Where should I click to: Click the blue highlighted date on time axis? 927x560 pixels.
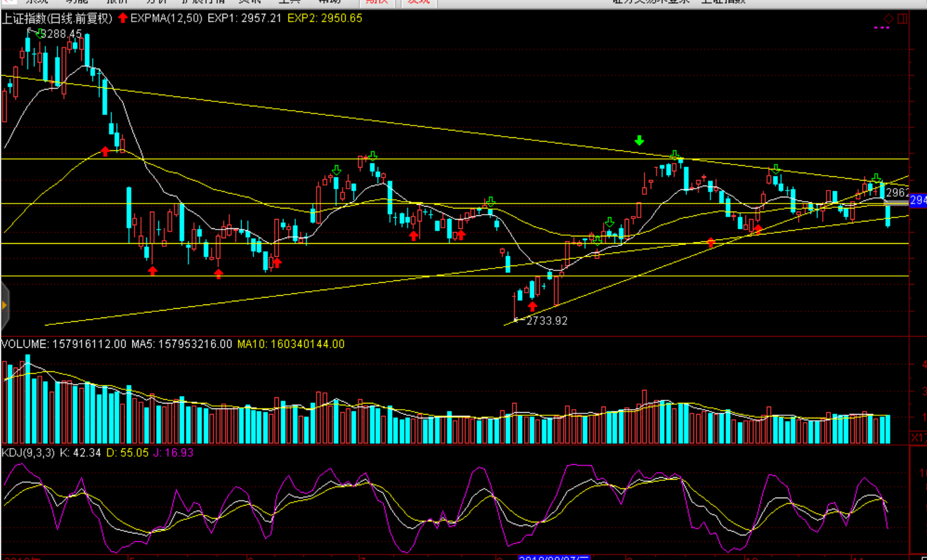[x=554, y=558]
